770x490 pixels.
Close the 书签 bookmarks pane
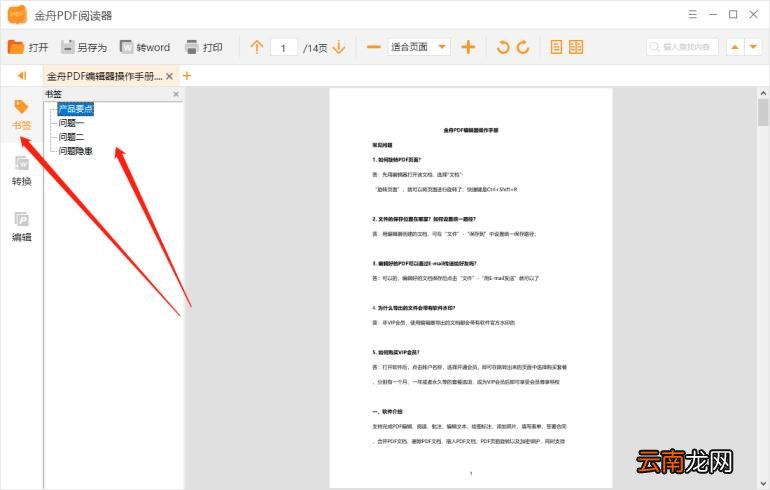(x=176, y=94)
